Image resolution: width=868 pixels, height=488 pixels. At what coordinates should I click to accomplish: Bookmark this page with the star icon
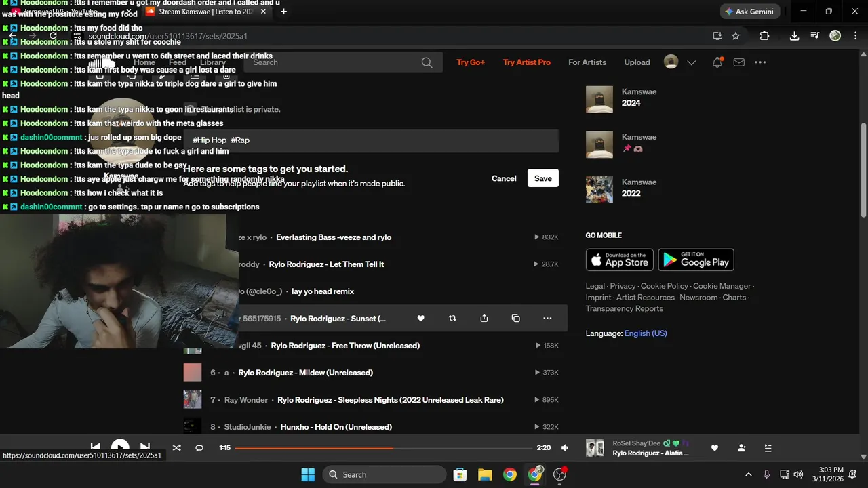tap(736, 36)
